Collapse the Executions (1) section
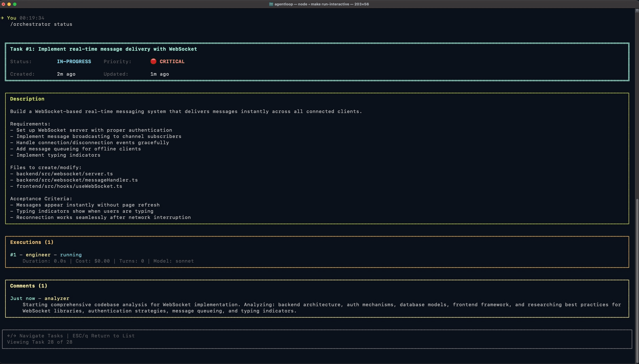Viewport: 639px width, 364px height. pos(31,242)
